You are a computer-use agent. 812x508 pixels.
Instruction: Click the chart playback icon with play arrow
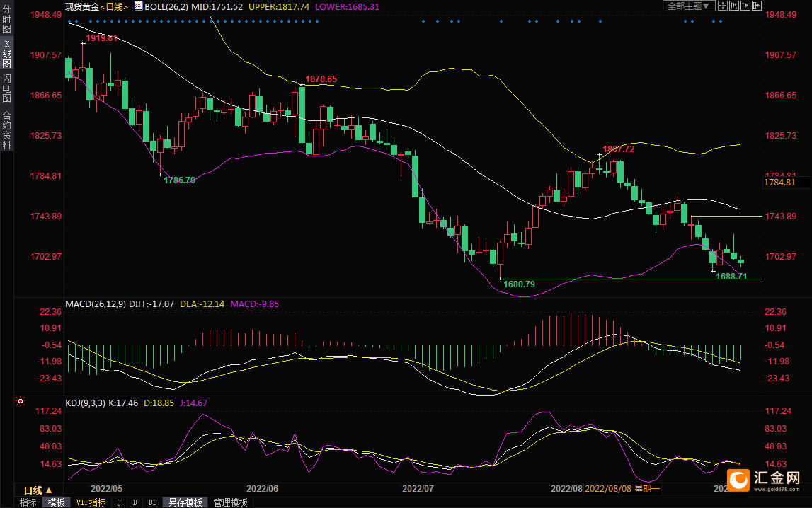pyautogui.click(x=745, y=6)
